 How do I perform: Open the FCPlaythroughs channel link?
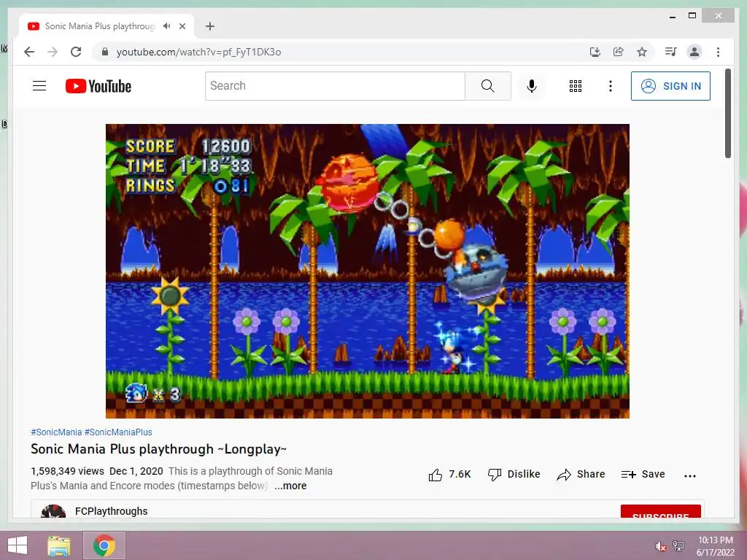pyautogui.click(x=112, y=511)
